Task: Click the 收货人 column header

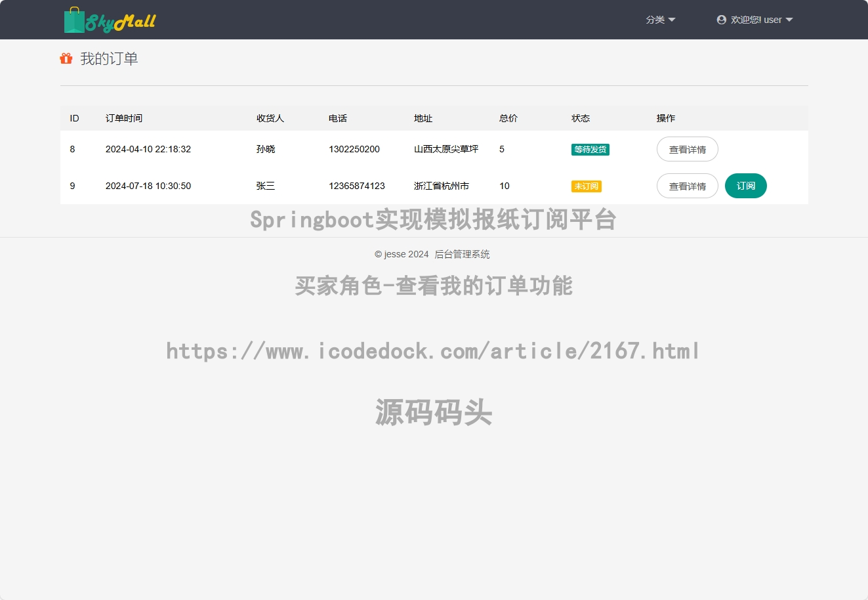Action: (x=270, y=118)
